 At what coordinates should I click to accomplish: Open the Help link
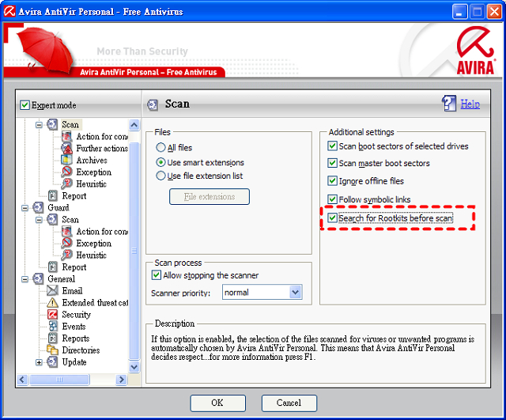tap(470, 104)
